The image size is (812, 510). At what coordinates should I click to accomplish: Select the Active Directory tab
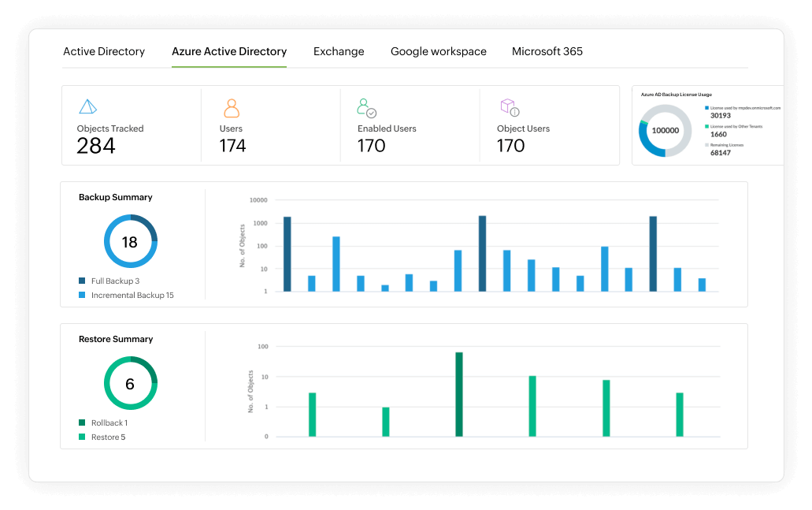point(104,50)
